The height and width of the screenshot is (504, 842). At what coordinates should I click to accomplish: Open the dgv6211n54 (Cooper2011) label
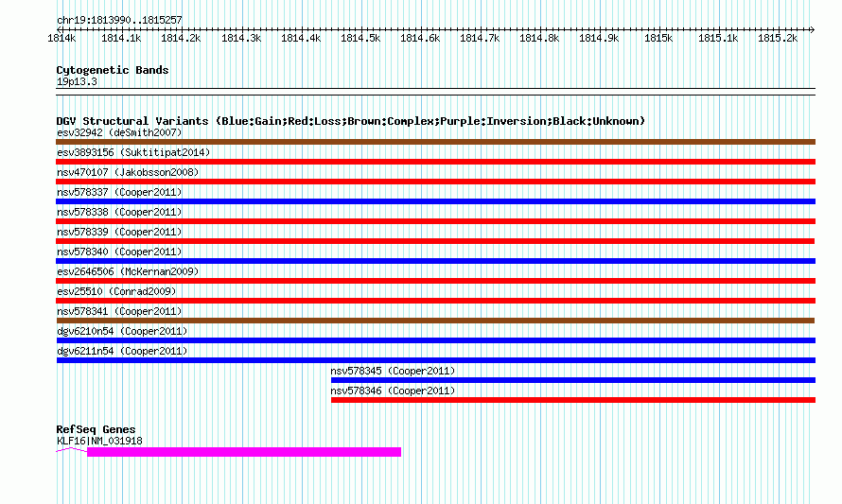pyautogui.click(x=122, y=351)
